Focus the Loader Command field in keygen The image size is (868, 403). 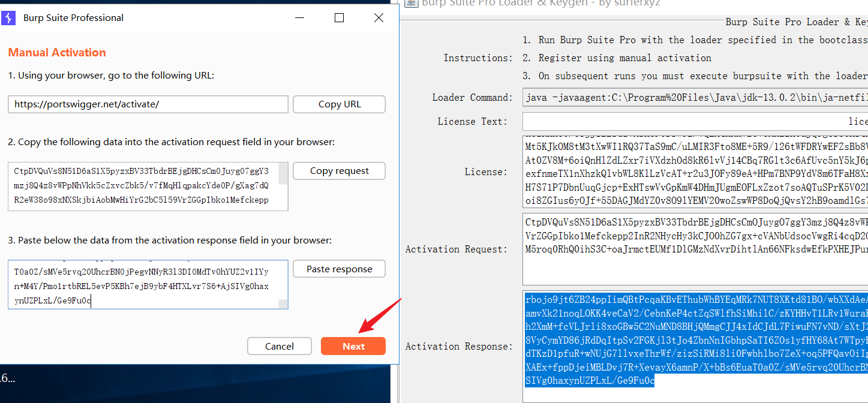coord(695,97)
